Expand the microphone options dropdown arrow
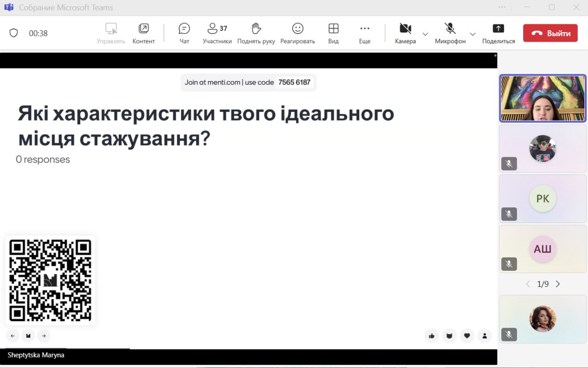The image size is (588, 368). click(472, 34)
